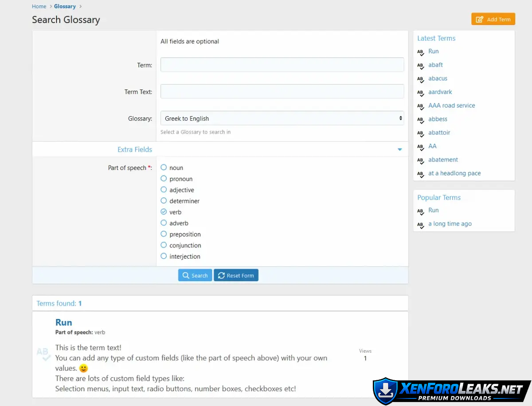This screenshot has width=532, height=406.
Task: Click the Extra Fields header label
Action: 135,150
